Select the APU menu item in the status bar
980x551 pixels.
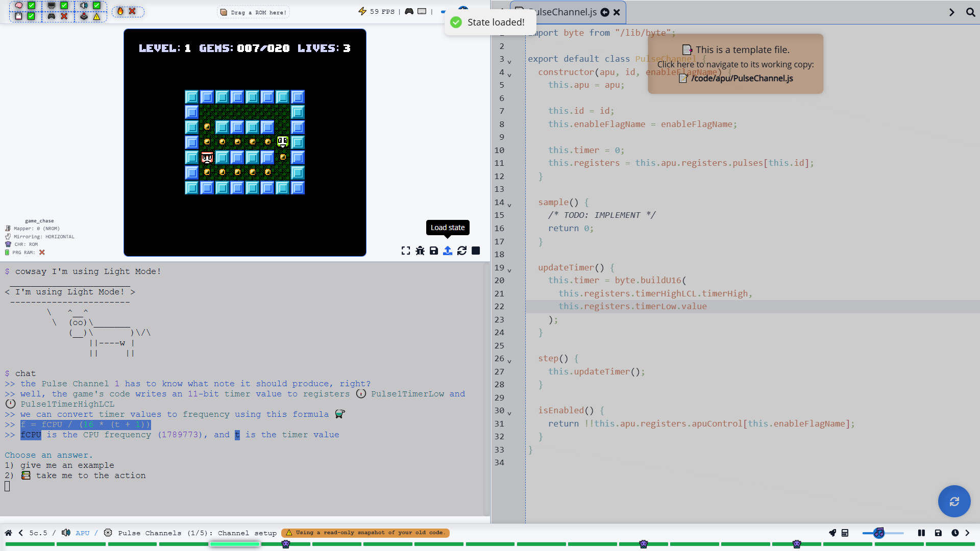click(82, 533)
